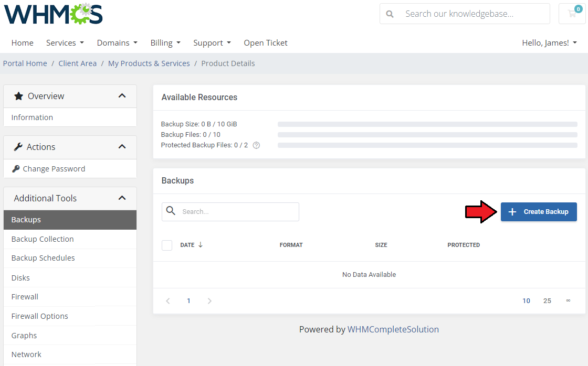Collapse the Actions sidebar panel

click(122, 147)
